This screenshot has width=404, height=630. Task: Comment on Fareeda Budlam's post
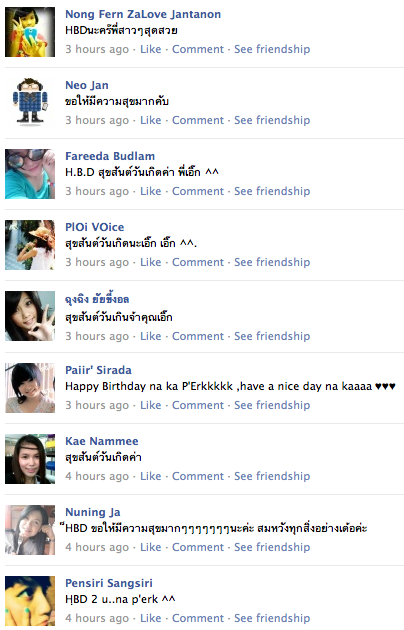click(198, 191)
